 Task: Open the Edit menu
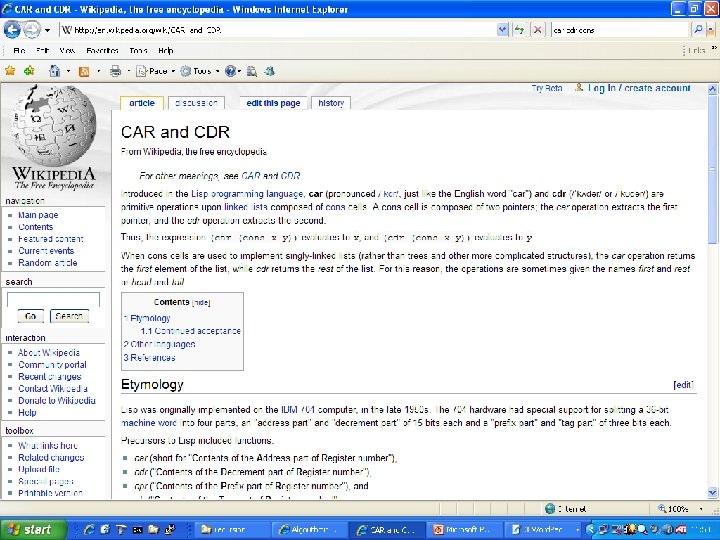pyautogui.click(x=42, y=51)
